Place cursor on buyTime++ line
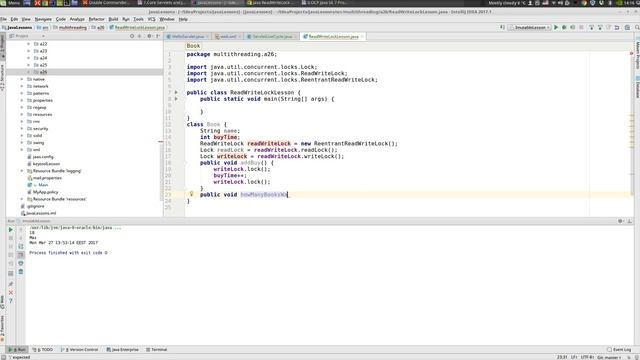 coord(230,176)
